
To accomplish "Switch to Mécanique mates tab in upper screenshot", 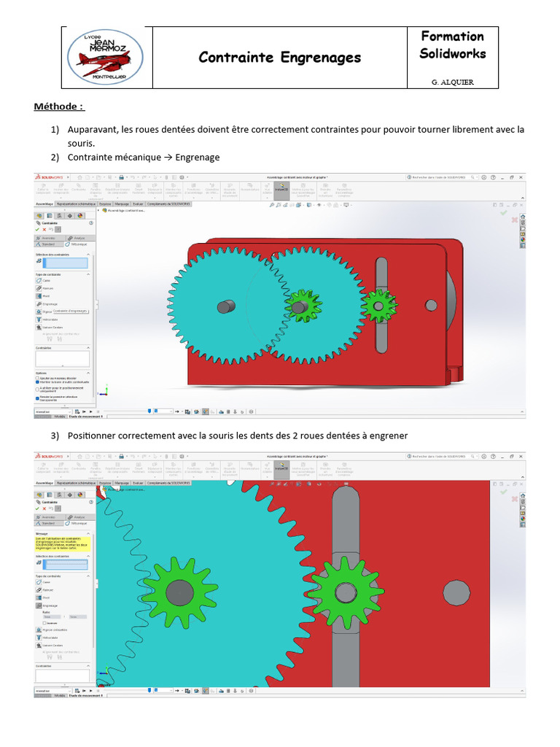I will [x=78, y=244].
